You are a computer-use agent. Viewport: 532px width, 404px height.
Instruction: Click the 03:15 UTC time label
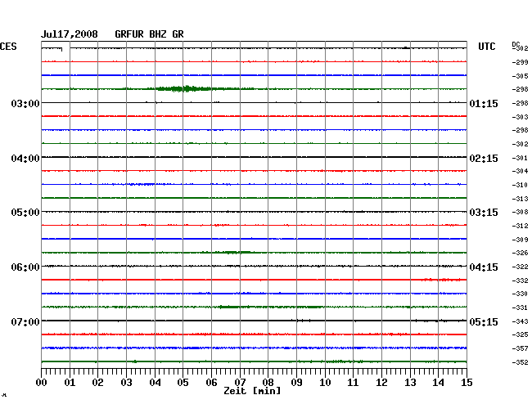pyautogui.click(x=484, y=213)
